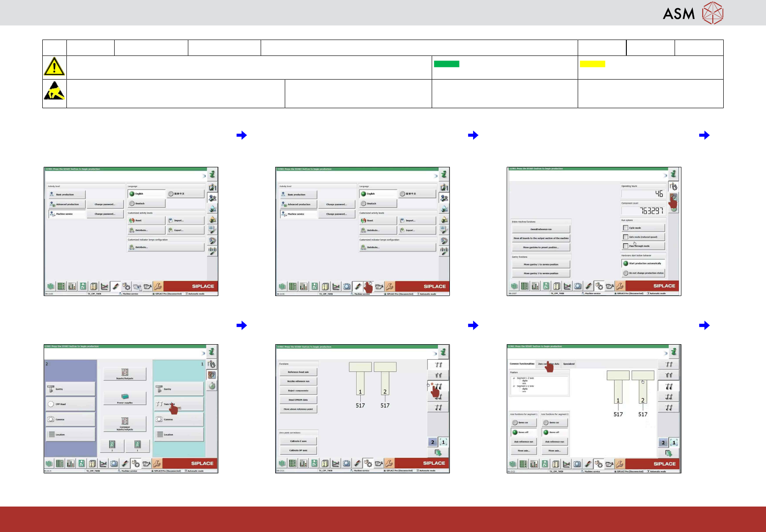Expand the message chevron in the Power supplies screen
This screenshot has height=532, width=766.
coord(203,353)
